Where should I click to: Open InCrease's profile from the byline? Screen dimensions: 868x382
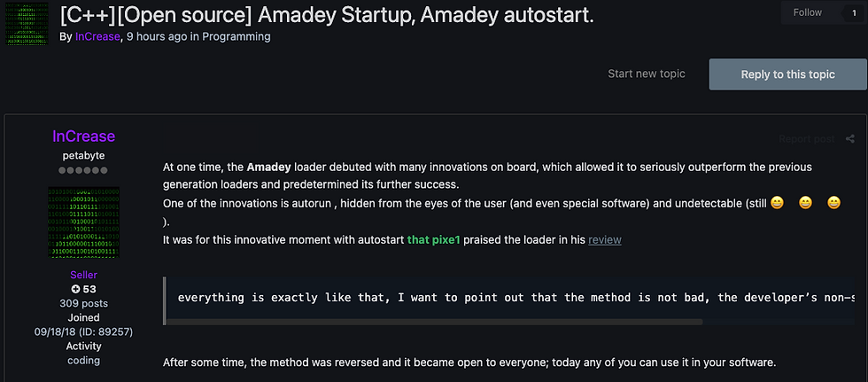click(98, 36)
